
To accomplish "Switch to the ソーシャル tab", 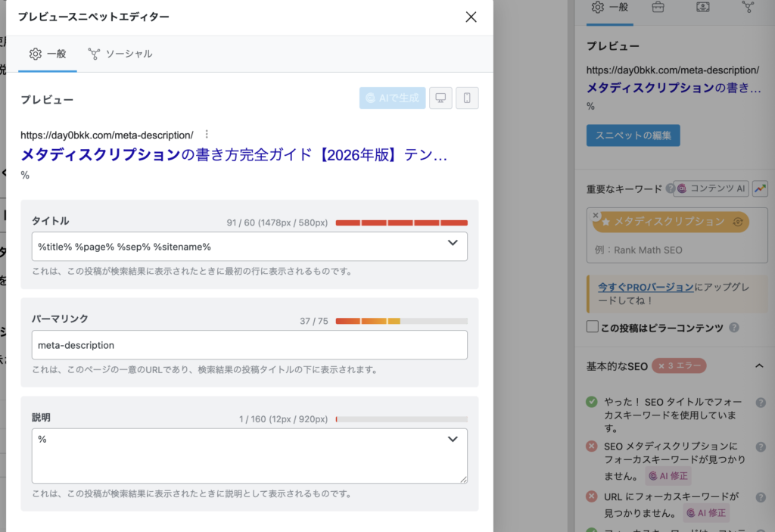I will point(120,54).
